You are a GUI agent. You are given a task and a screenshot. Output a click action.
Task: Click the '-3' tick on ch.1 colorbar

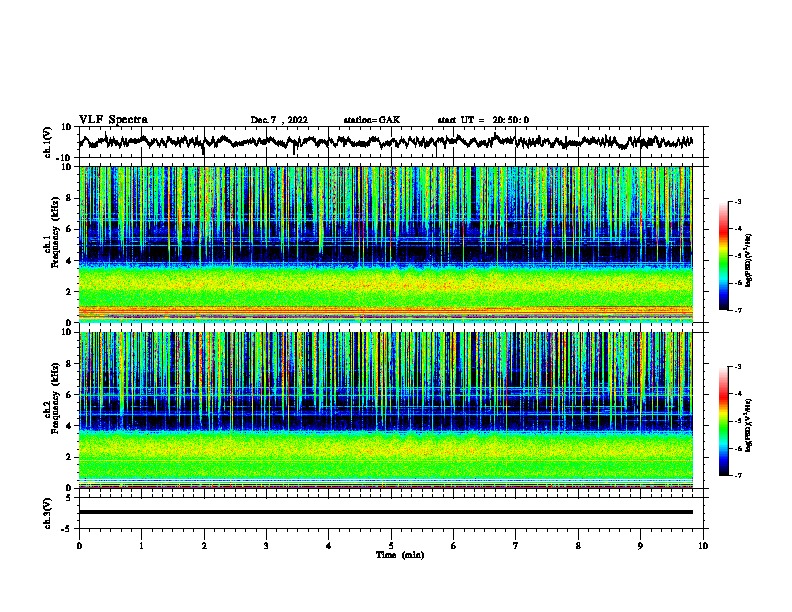pyautogui.click(x=737, y=201)
